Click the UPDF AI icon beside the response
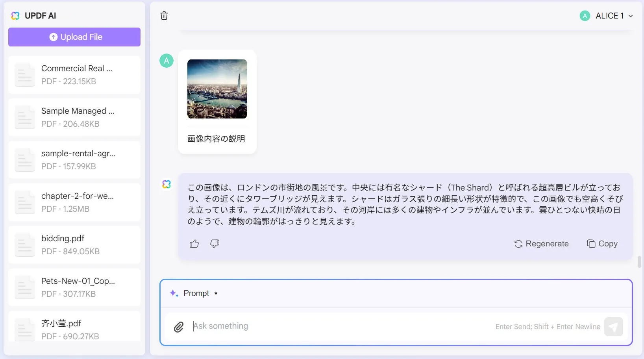Image resolution: width=644 pixels, height=359 pixels. (167, 184)
